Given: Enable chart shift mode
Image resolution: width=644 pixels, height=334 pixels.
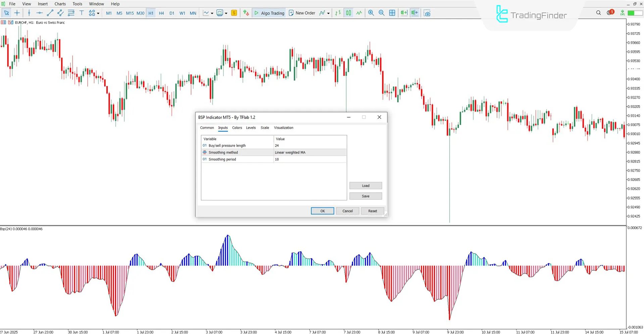Looking at the screenshot, I should click(414, 13).
